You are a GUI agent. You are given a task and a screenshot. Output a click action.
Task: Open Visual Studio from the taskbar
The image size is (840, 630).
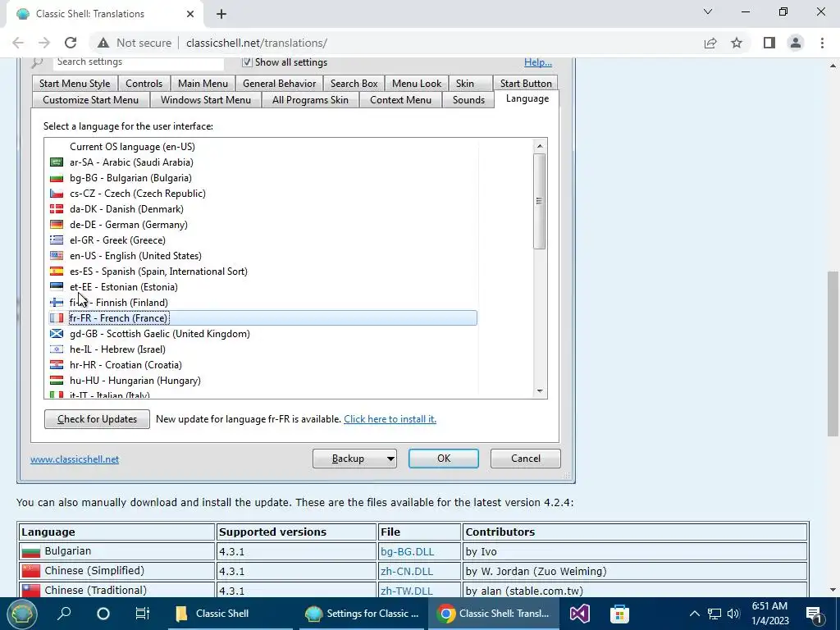580,614
